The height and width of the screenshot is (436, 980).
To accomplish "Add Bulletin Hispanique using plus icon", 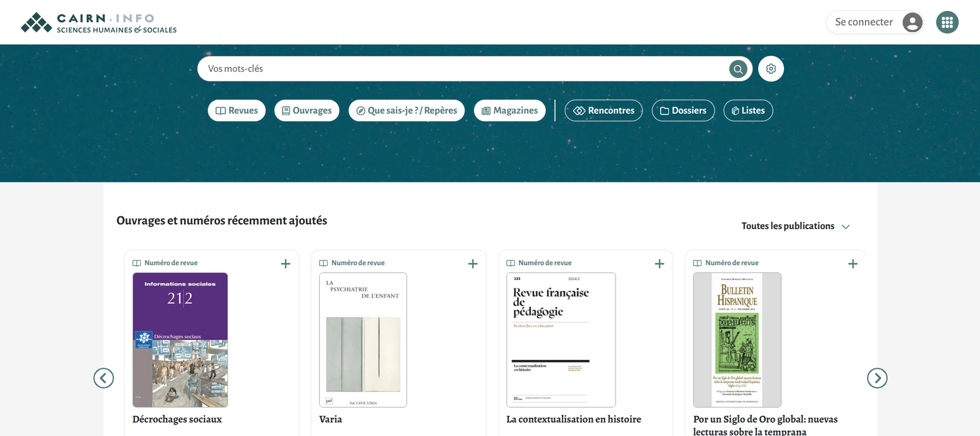I will [853, 264].
